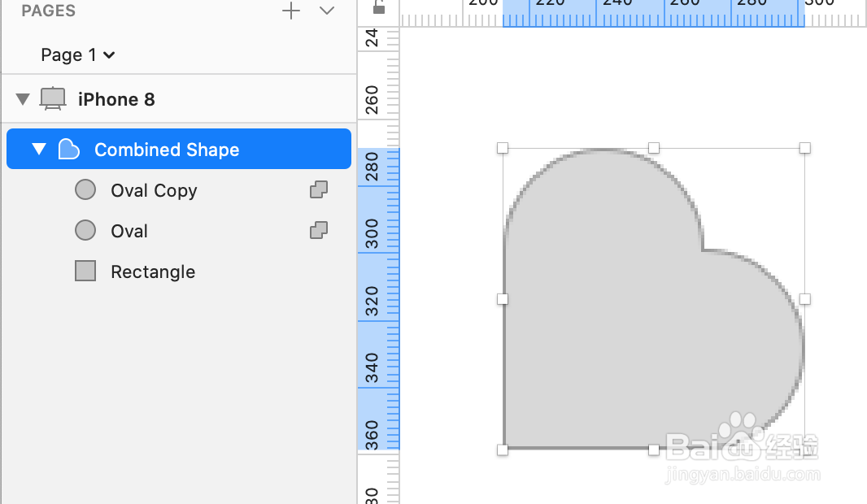
Task: Click the left-middle resize handle of shape
Action: tap(503, 299)
